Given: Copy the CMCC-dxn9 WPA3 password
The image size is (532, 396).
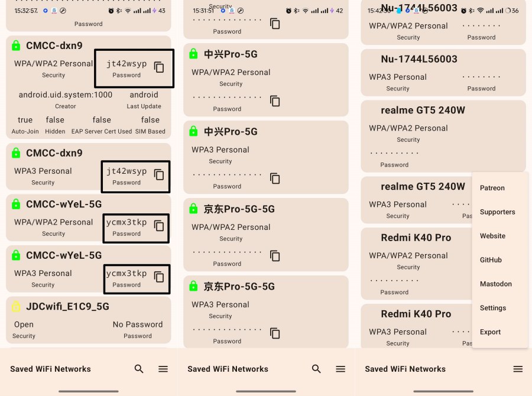Looking at the screenshot, I should [x=159, y=175].
